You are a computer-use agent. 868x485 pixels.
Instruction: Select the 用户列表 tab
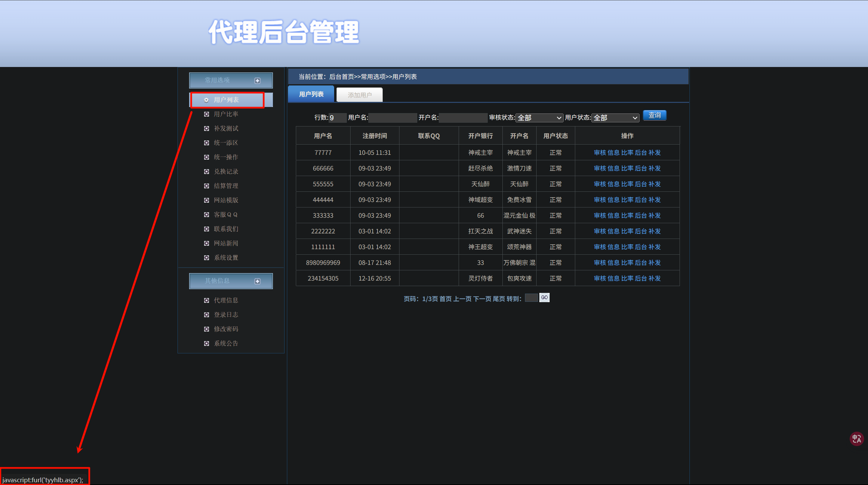point(311,94)
